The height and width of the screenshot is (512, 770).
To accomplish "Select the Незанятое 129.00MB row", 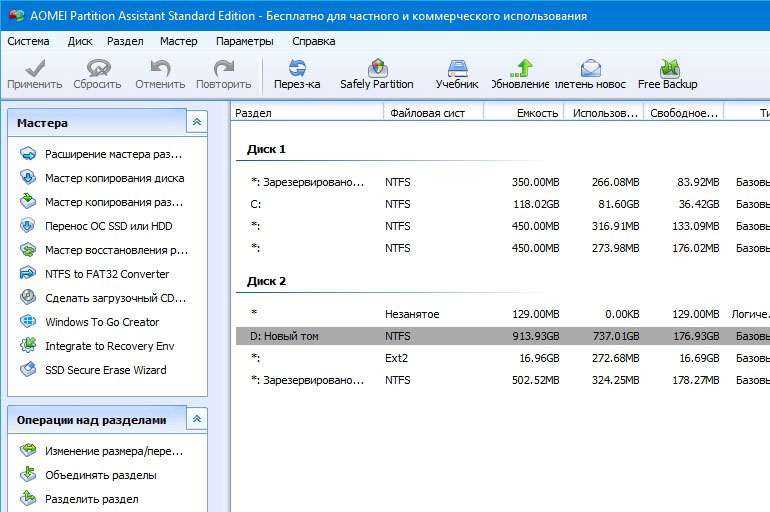I will [503, 314].
